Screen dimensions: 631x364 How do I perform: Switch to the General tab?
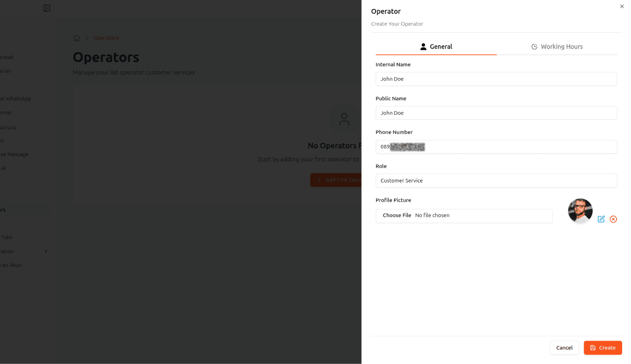(x=436, y=47)
